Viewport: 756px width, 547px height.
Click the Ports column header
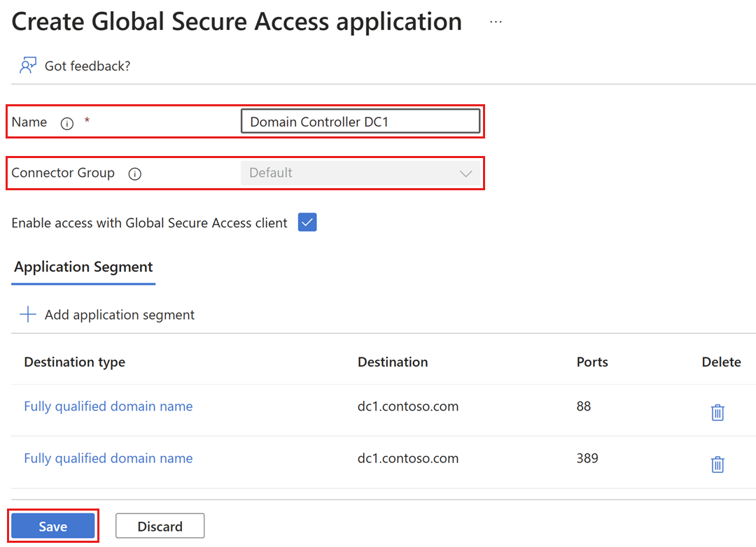click(592, 362)
